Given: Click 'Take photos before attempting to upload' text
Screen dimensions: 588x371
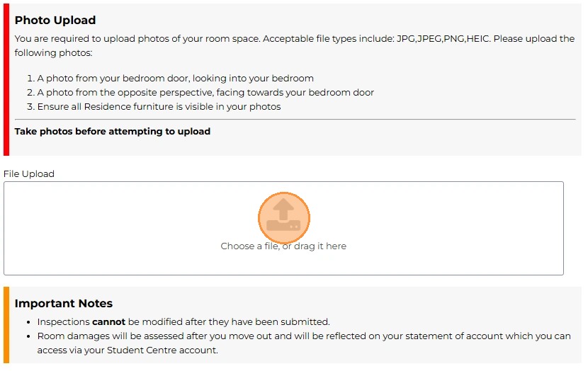Looking at the screenshot, I should (113, 131).
